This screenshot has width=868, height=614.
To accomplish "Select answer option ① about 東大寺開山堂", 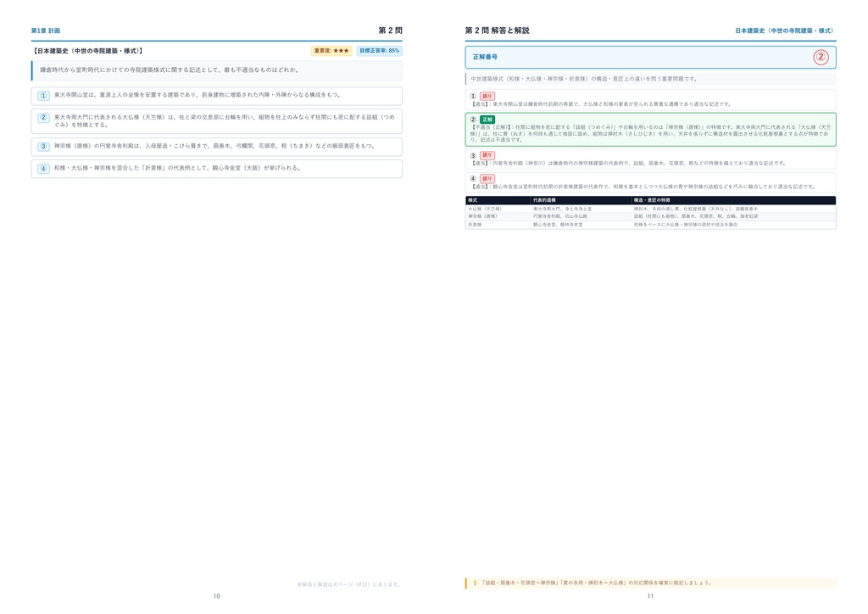I will click(216, 96).
